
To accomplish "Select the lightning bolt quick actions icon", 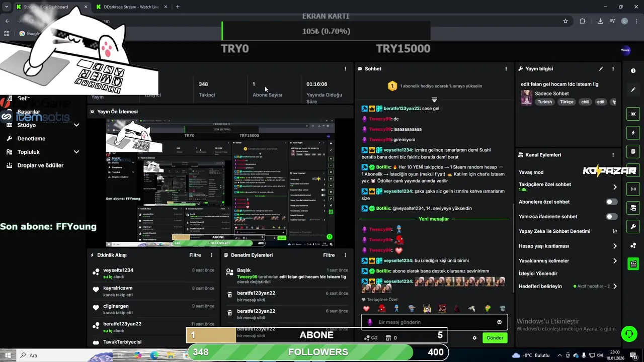I will (633, 133).
